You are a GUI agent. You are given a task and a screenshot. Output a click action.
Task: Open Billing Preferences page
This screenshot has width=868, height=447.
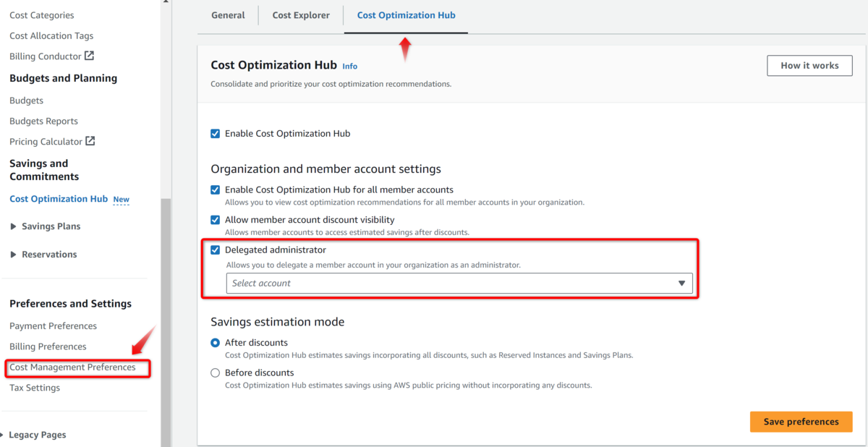(48, 346)
